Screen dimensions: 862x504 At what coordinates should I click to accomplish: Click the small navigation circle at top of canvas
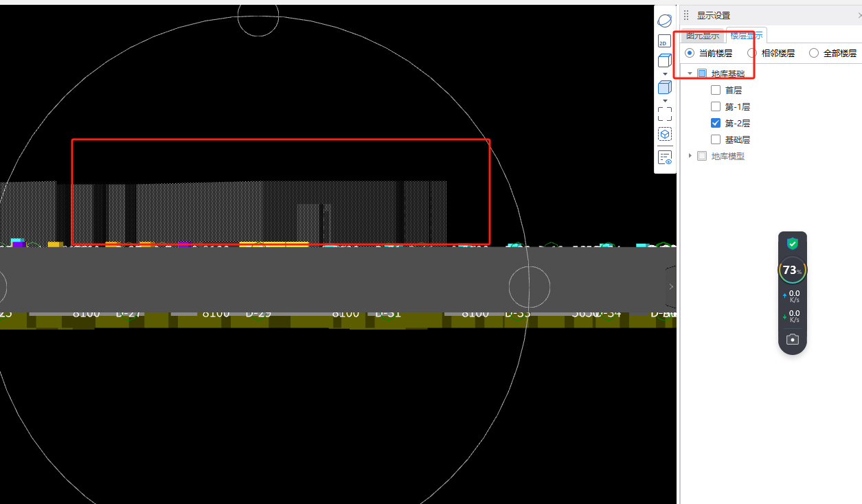point(258,16)
